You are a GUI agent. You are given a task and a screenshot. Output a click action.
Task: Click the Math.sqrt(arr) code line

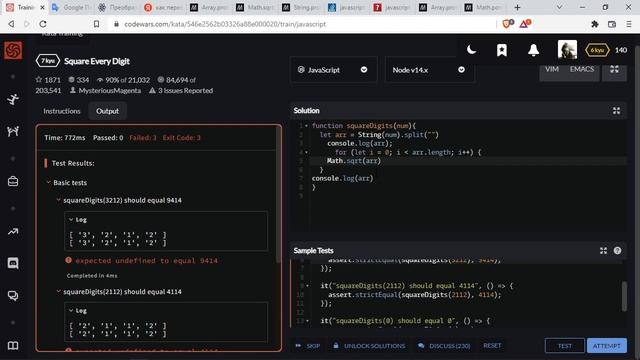pyautogui.click(x=354, y=161)
